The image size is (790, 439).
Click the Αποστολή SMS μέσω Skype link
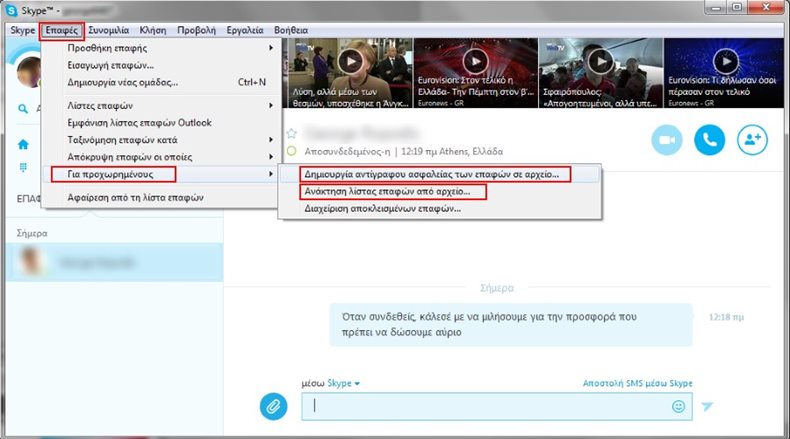(637, 383)
